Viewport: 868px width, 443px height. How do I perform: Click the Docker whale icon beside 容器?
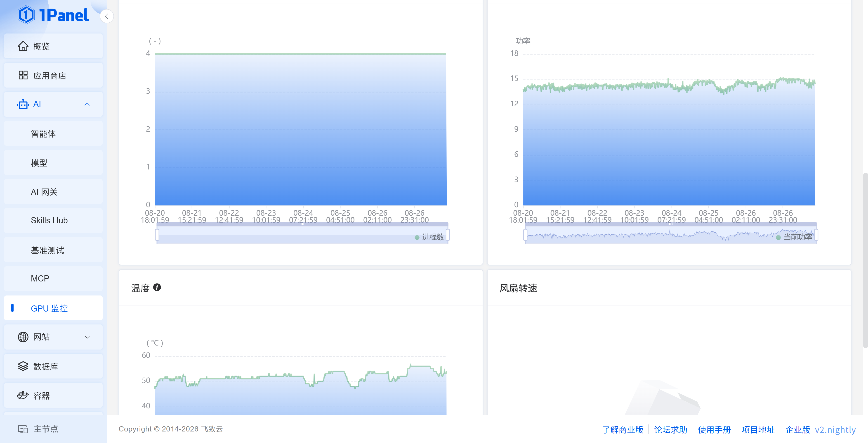(x=23, y=395)
